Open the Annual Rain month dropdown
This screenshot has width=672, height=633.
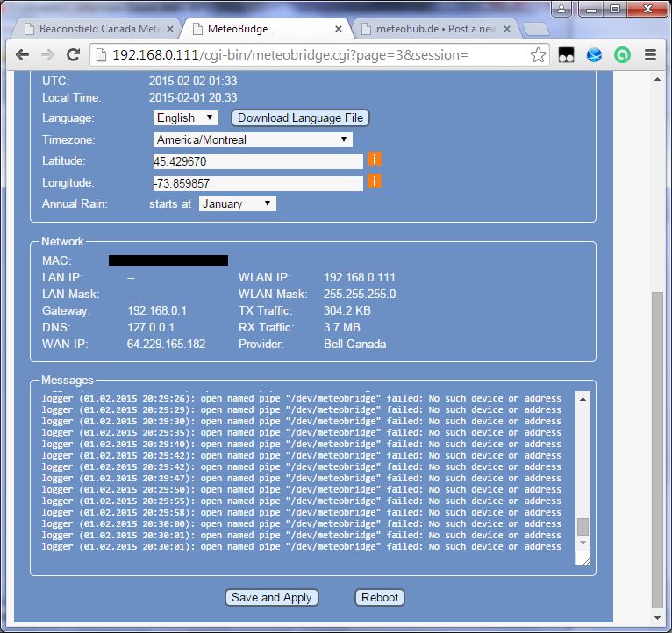(237, 203)
